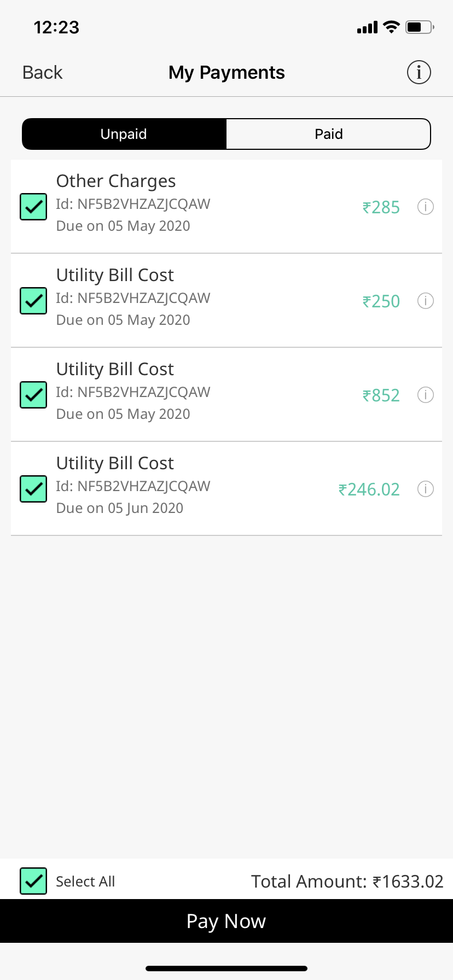
Task: Show details icon for ₹250 utility bill
Action: [426, 301]
